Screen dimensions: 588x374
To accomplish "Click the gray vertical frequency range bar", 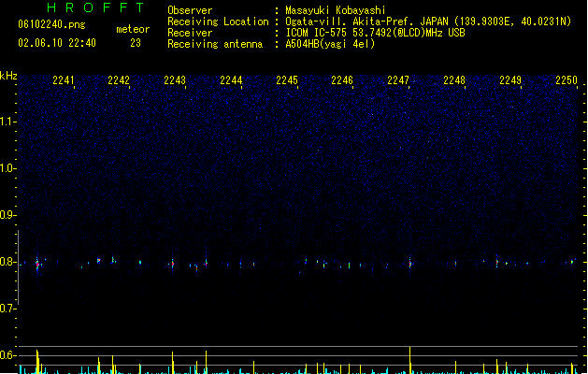I will [x=18, y=267].
